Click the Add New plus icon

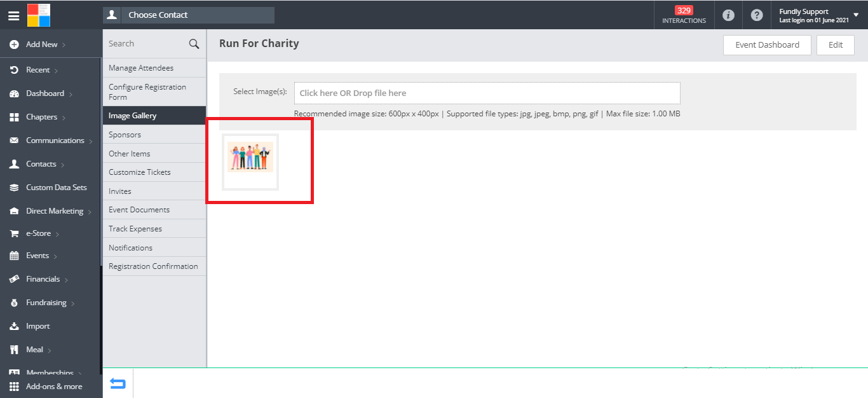click(14, 45)
